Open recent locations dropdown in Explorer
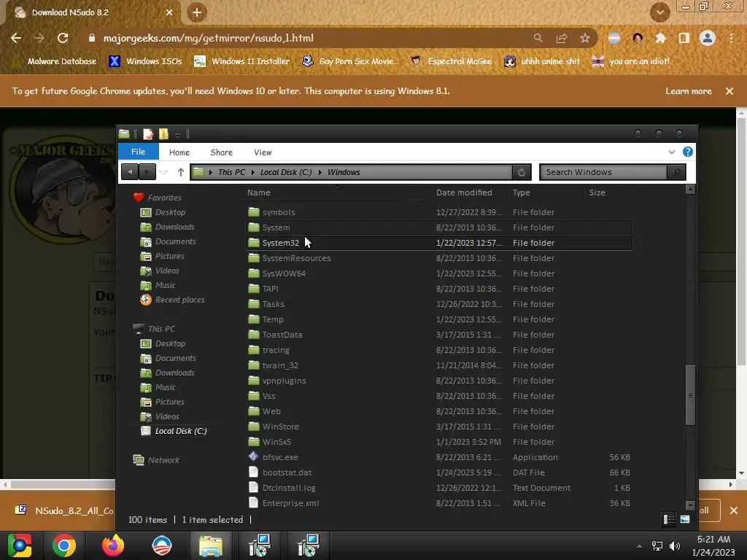This screenshot has width=747, height=560. (x=163, y=172)
